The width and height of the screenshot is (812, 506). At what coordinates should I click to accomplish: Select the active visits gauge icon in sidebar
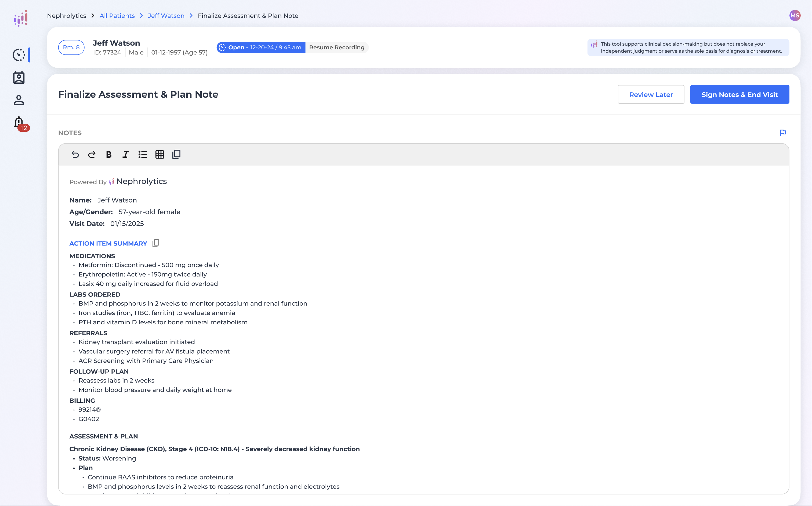[x=19, y=55]
